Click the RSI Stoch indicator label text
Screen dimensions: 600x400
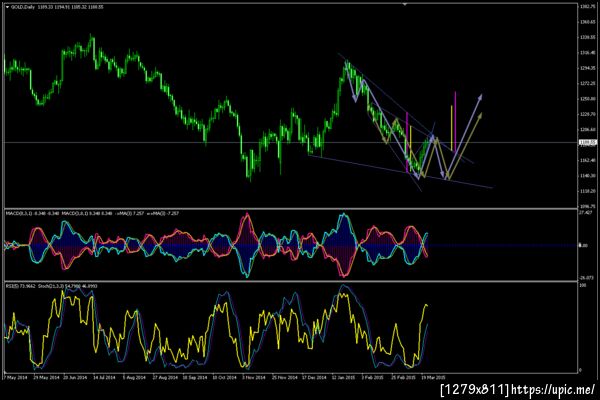coord(51,286)
